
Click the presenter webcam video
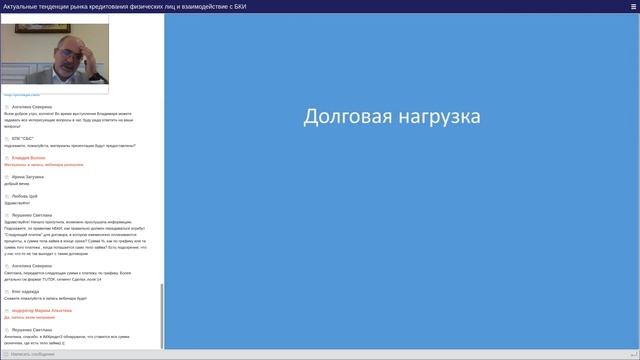tap(55, 54)
